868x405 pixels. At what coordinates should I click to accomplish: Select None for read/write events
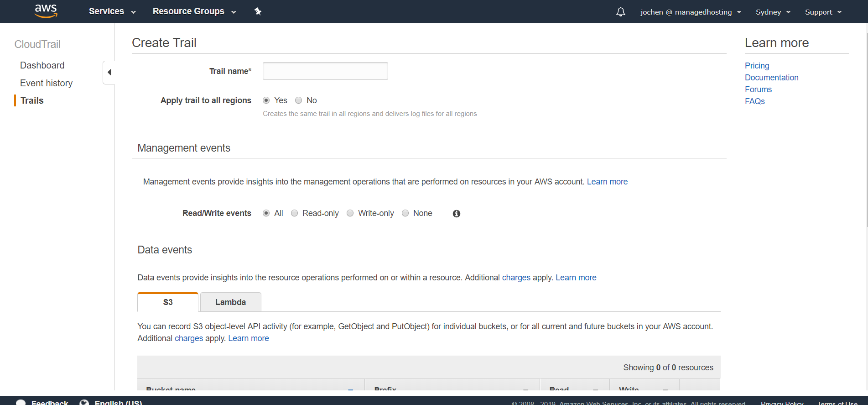point(405,213)
